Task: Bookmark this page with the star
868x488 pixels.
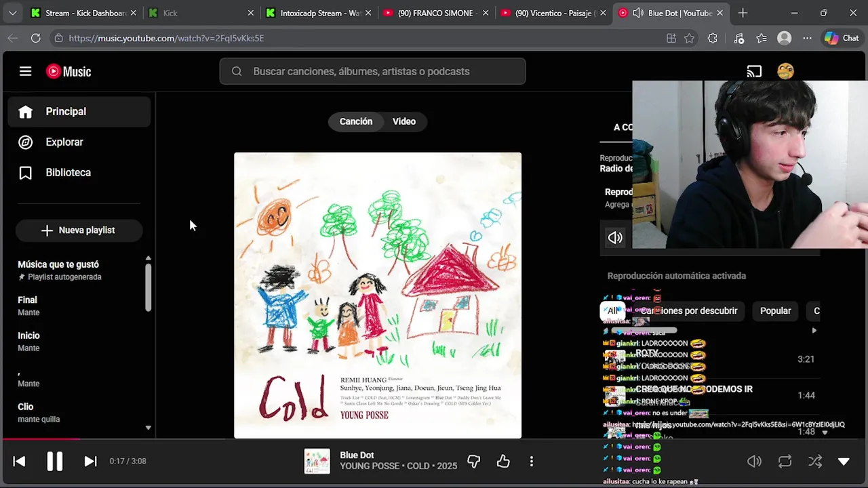Action: click(x=689, y=39)
